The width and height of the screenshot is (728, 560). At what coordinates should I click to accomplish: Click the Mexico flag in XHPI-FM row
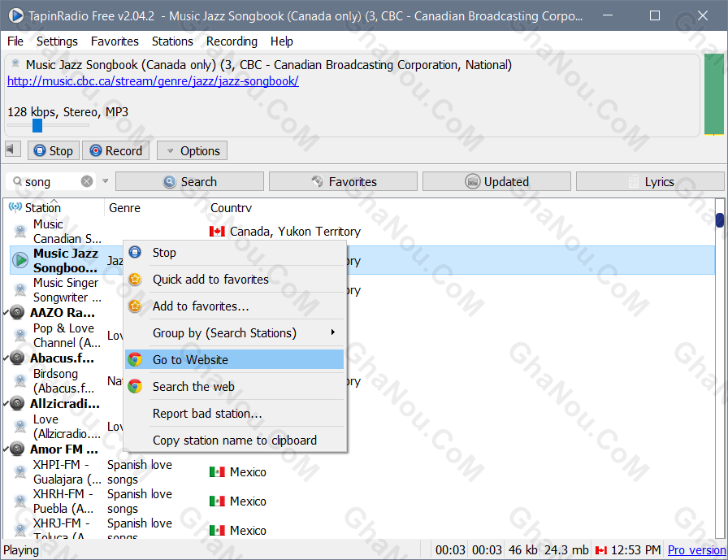coord(217,471)
